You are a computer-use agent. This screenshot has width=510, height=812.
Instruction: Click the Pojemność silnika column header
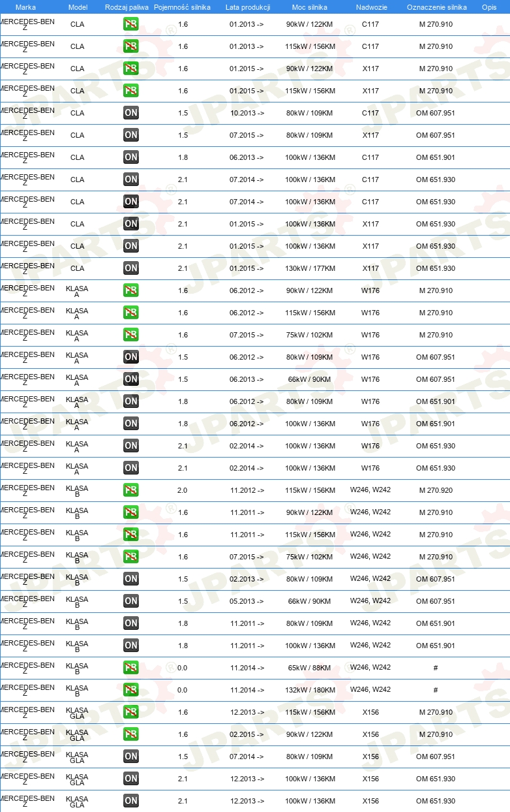183,7
